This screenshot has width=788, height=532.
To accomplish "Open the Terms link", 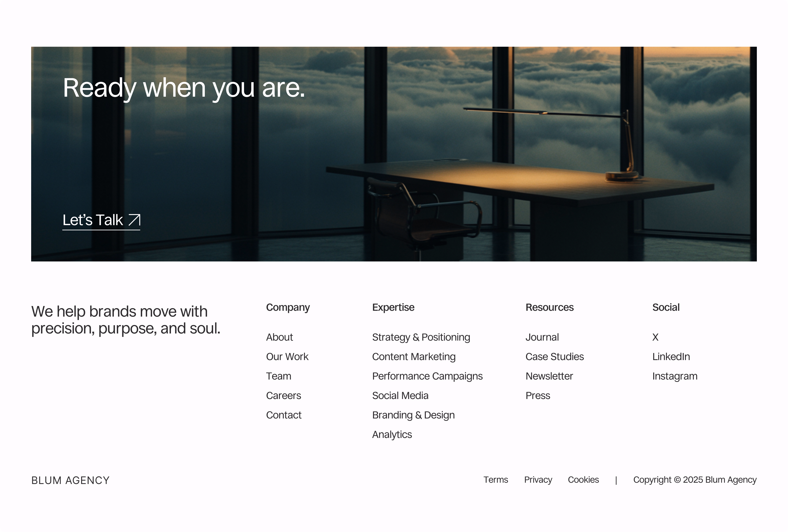I will (x=496, y=480).
